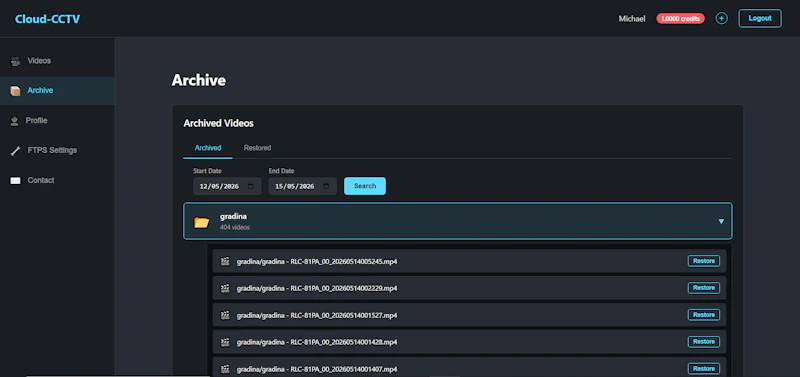
Task: Click the Start Date field 12/05/2026
Action: pyautogui.click(x=227, y=186)
